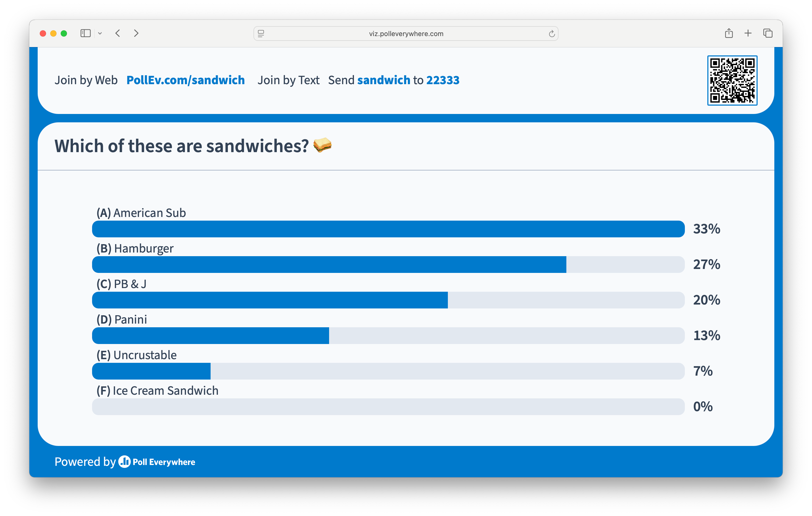Image resolution: width=812 pixels, height=516 pixels.
Task: Click the forward navigation arrow
Action: point(136,33)
